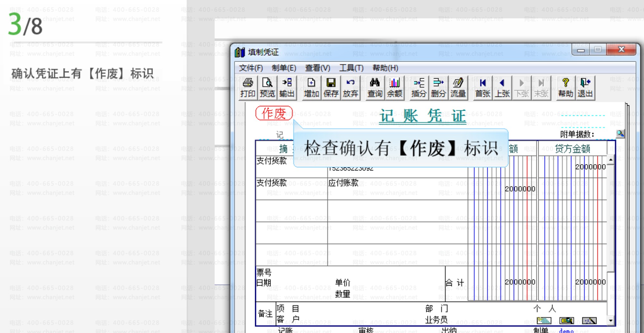Screen dimensions: 644x333
Task: Open 查询 search with the binoculars icon
Action: coord(375,88)
